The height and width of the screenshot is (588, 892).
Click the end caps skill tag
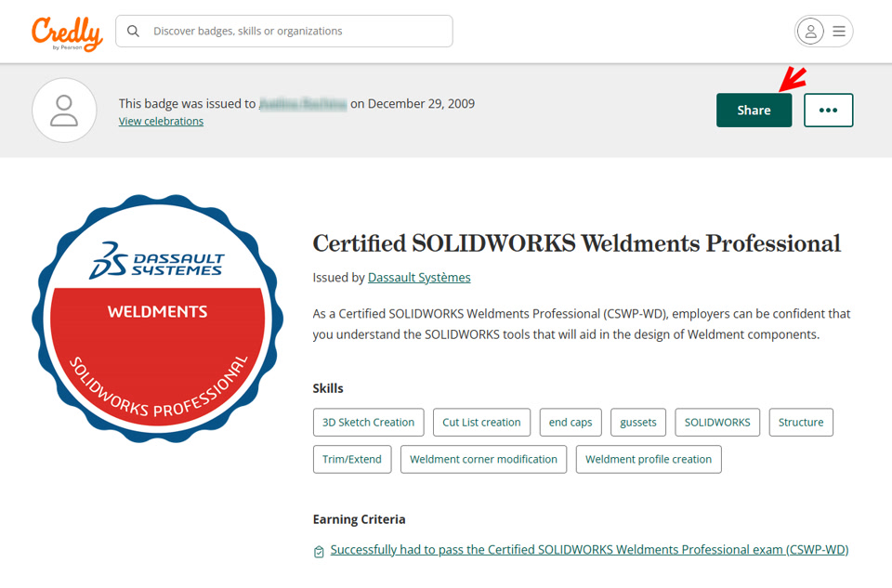(571, 422)
